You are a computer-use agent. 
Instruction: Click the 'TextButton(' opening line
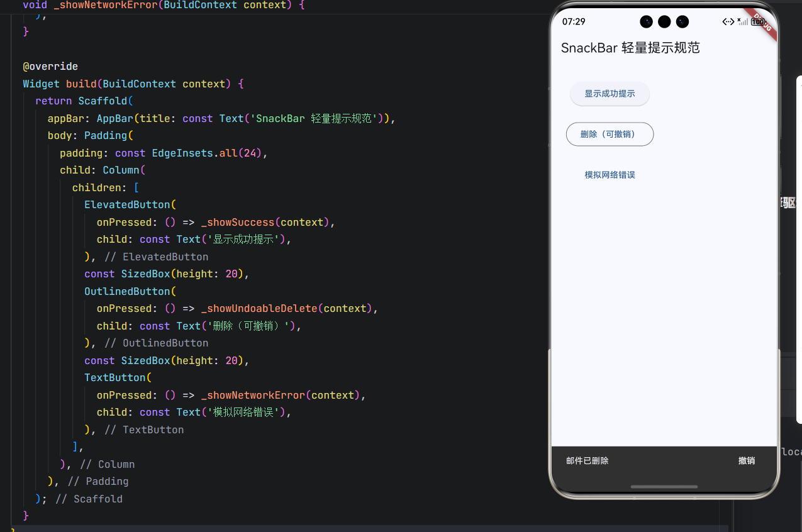[x=118, y=378]
